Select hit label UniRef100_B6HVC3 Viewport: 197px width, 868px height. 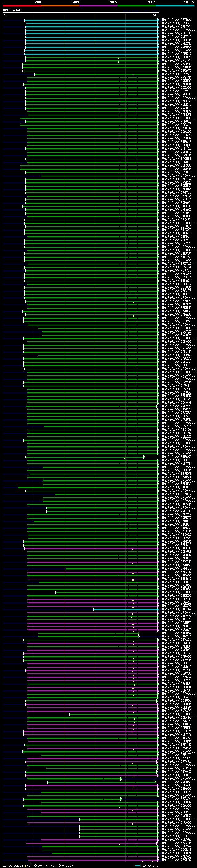(x=177, y=680)
